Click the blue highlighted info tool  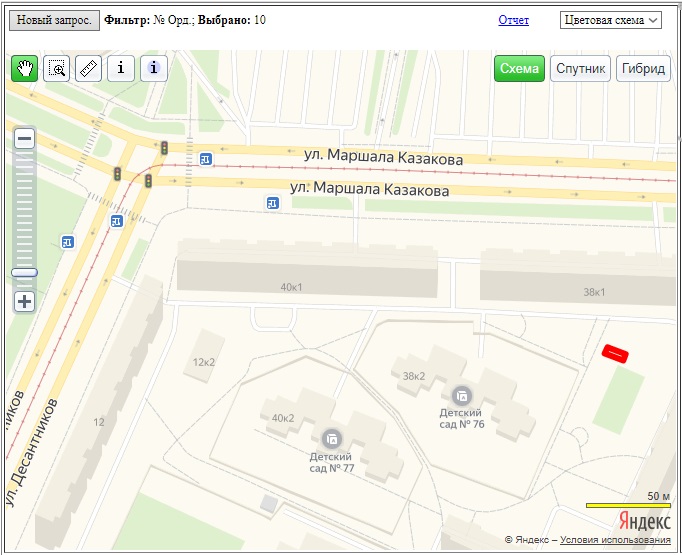tap(154, 68)
